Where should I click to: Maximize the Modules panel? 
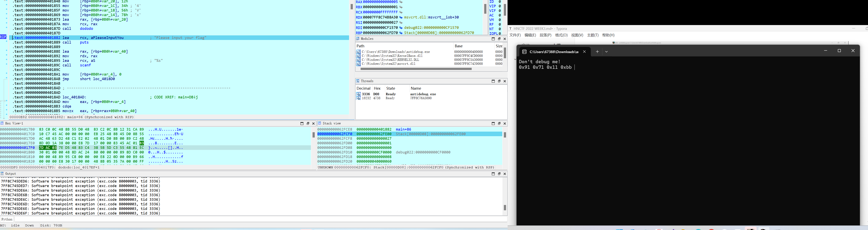click(x=493, y=39)
